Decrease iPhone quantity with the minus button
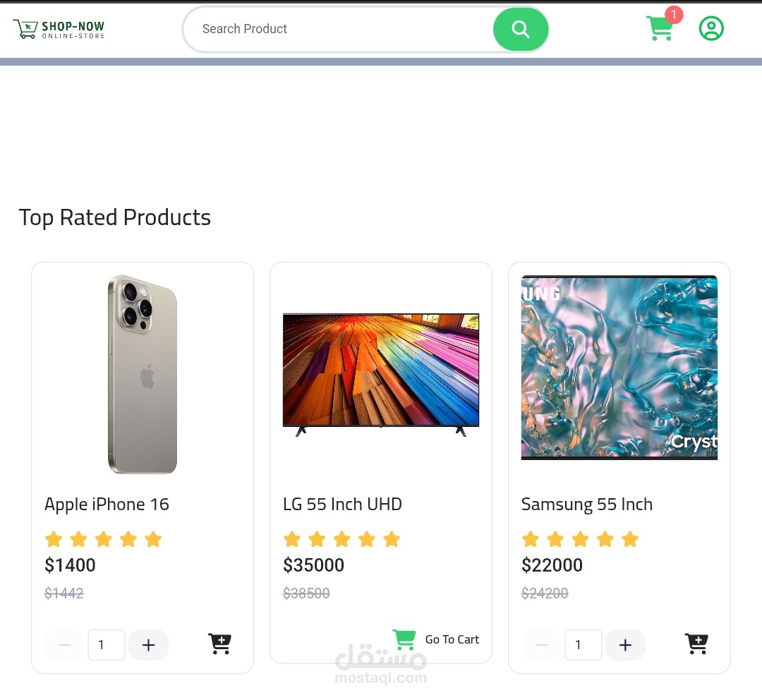The width and height of the screenshot is (762, 700). (64, 644)
